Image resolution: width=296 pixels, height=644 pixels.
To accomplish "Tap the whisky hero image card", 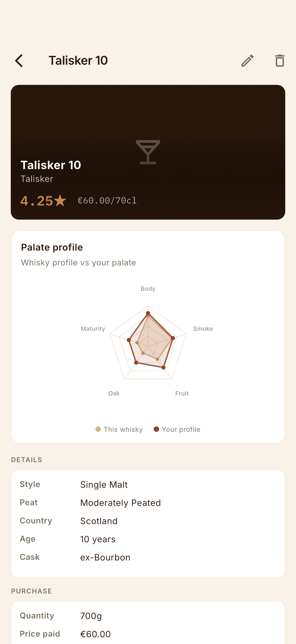I will 148,152.
